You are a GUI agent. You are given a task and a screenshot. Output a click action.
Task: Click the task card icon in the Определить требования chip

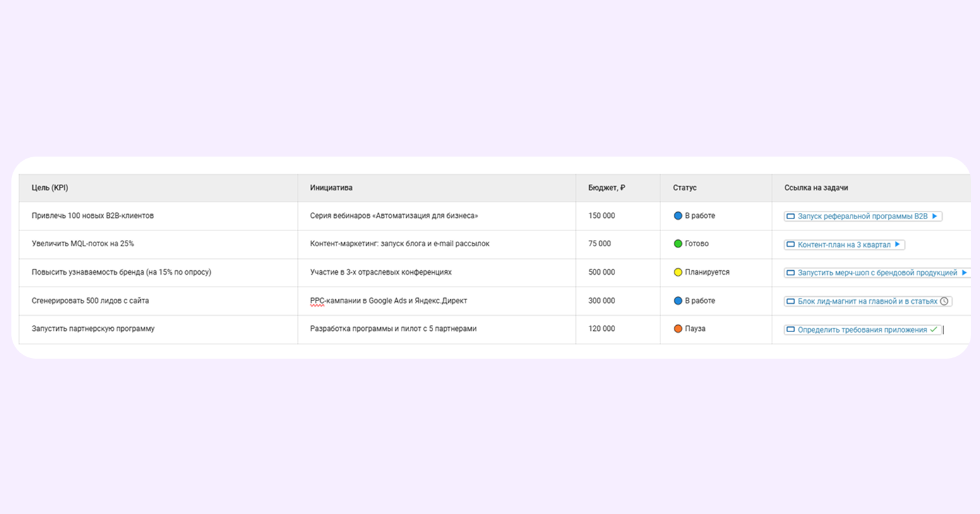[791, 329]
